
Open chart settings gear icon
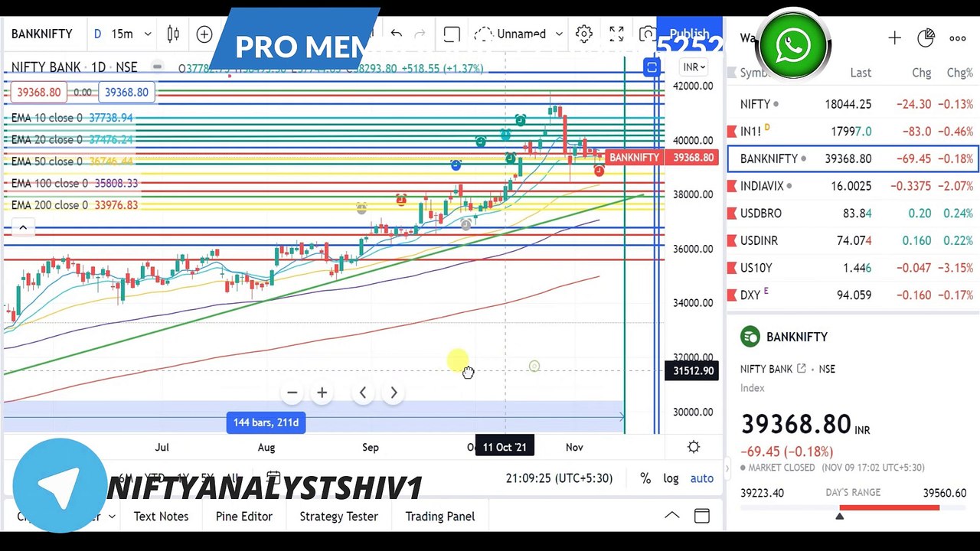click(x=584, y=34)
